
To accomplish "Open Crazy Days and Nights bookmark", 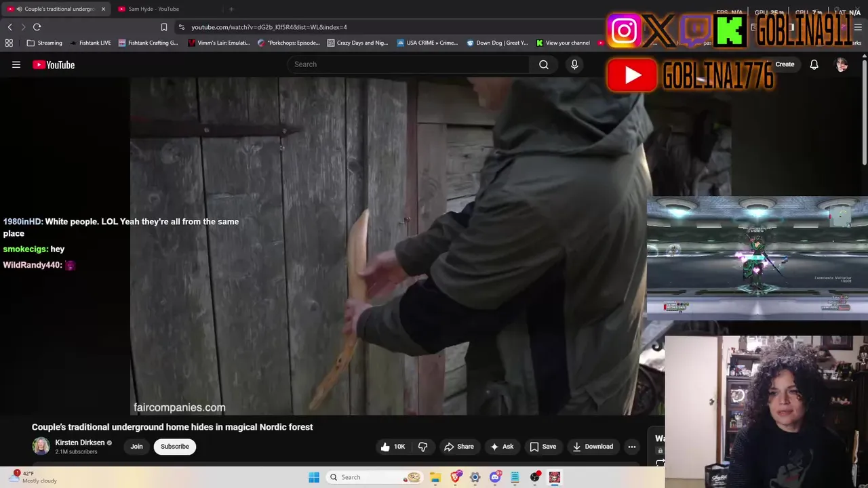I will [x=357, y=43].
